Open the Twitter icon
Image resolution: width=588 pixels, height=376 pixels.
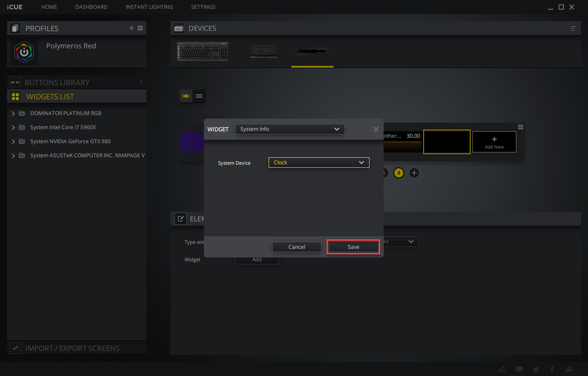coord(536,369)
